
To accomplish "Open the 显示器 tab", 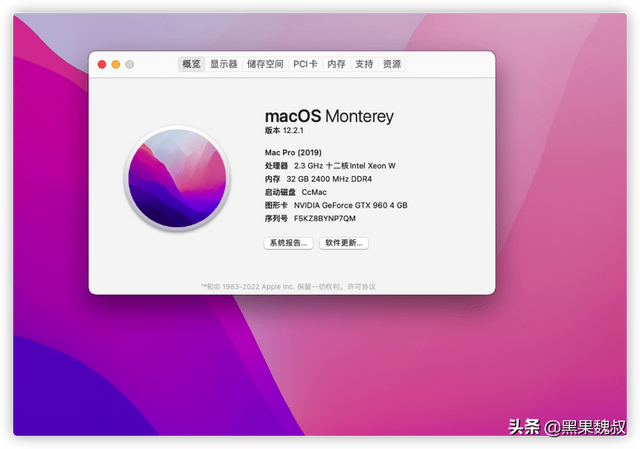I will tap(224, 64).
